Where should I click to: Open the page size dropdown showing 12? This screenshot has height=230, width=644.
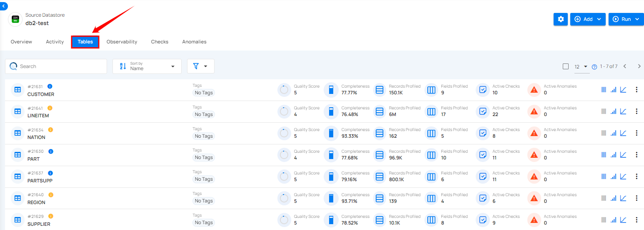tap(581, 66)
